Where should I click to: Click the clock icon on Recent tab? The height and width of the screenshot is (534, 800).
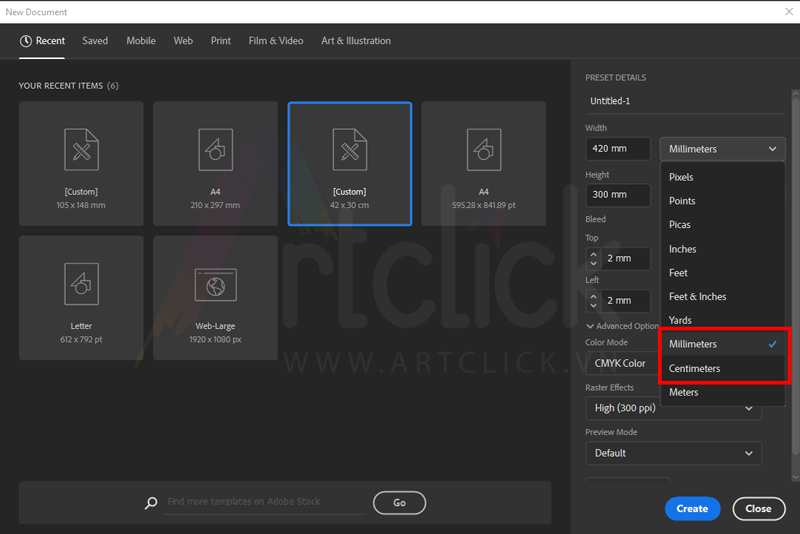click(x=26, y=41)
